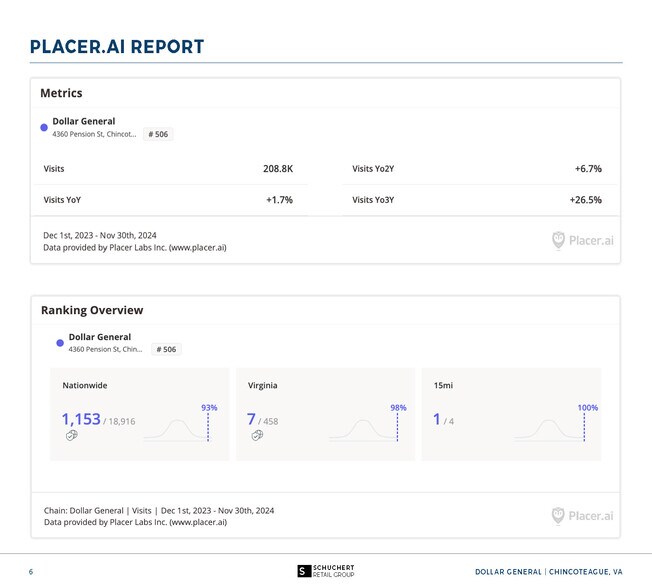Click the Schuchert Retail Group S logo
Viewport: 652px width, 588px height.
[304, 571]
